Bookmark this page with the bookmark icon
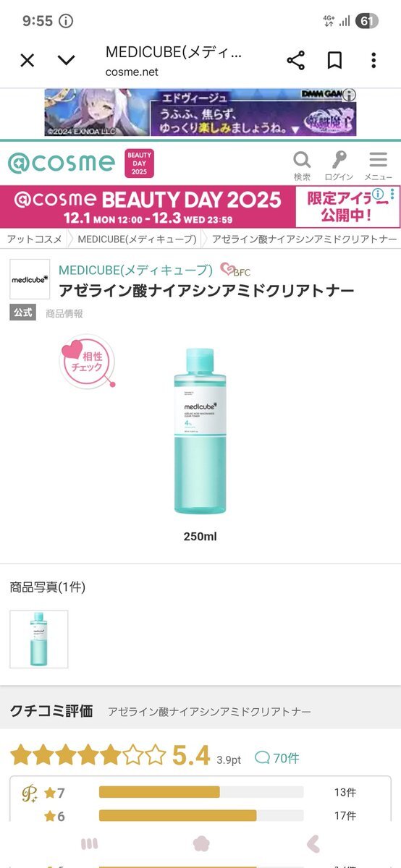The image size is (401, 868). (334, 61)
